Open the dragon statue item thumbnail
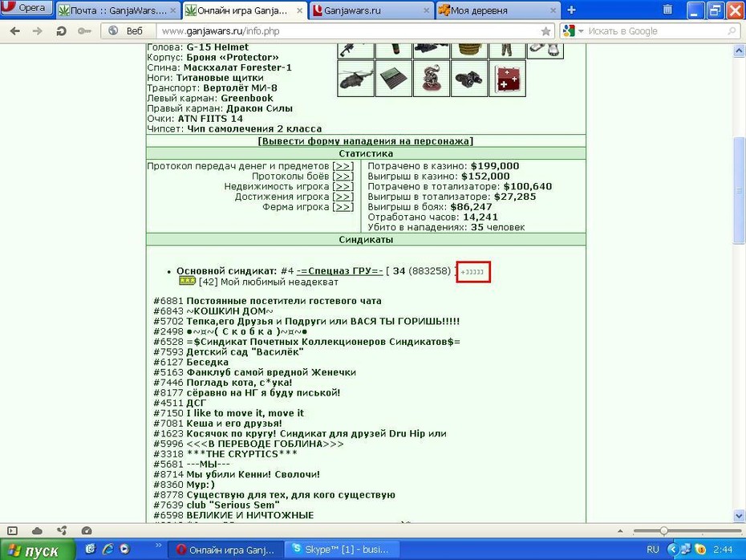This screenshot has width=746, height=560. pos(431,79)
